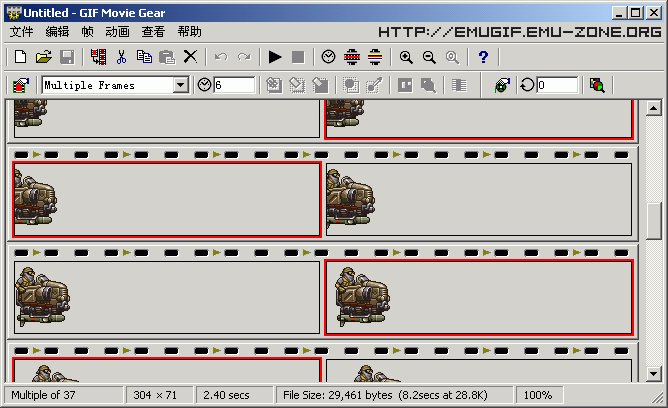This screenshot has height=408, width=668.
Task: Click the greyed striped lines icon
Action: coord(459,85)
